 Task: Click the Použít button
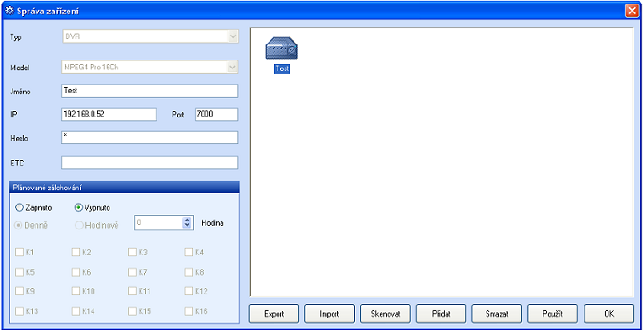point(552,314)
